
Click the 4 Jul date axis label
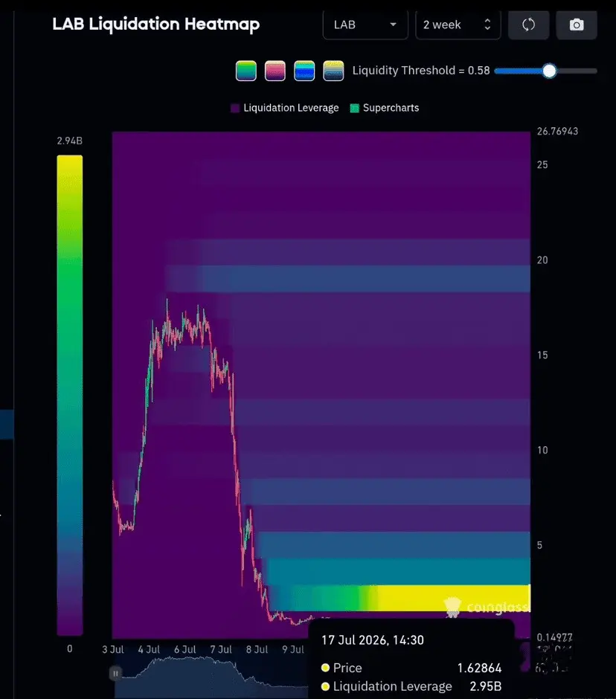[149, 649]
